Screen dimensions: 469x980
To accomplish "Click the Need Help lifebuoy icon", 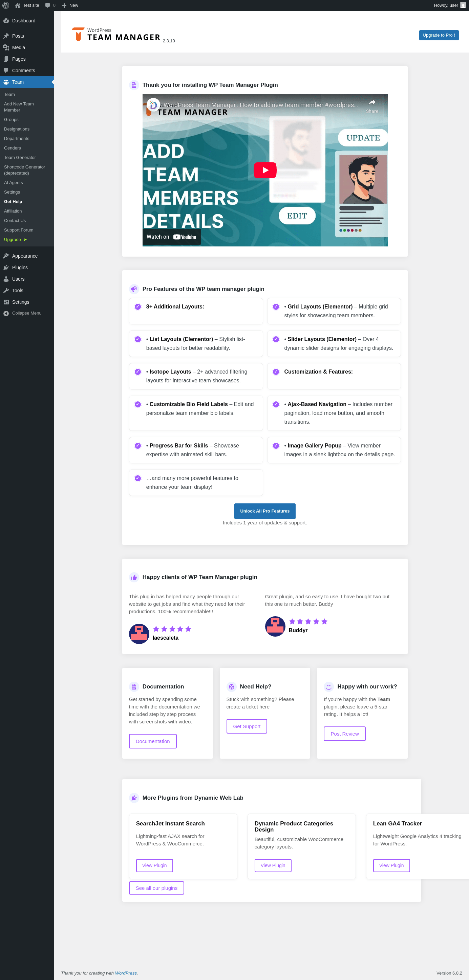I will (x=232, y=686).
